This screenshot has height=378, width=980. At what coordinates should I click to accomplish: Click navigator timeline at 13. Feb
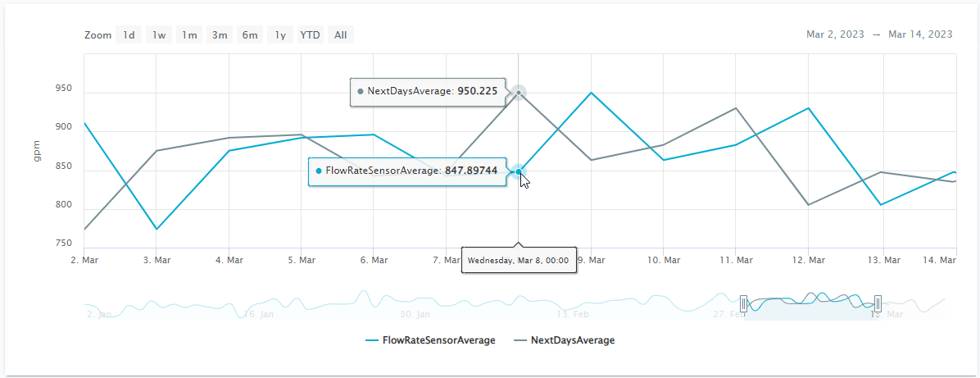point(573,313)
